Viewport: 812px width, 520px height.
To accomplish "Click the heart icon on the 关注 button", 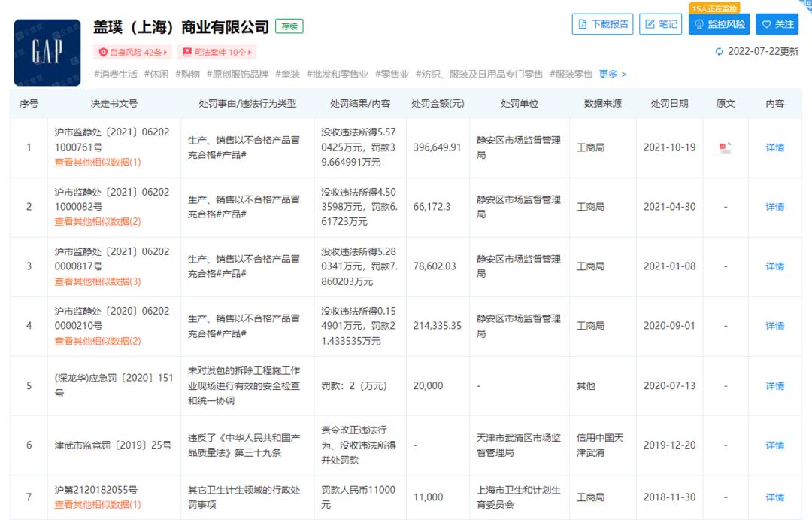I will (x=767, y=24).
